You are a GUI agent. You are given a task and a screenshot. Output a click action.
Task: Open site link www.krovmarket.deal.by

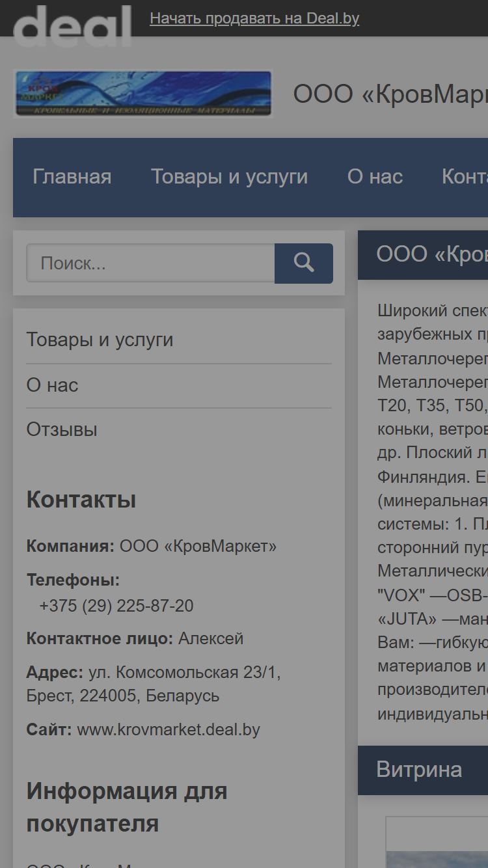tap(169, 729)
